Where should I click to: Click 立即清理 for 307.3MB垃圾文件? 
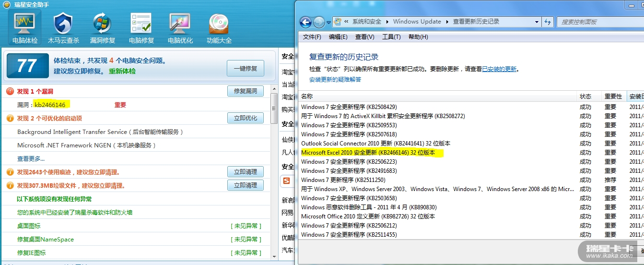[246, 185]
